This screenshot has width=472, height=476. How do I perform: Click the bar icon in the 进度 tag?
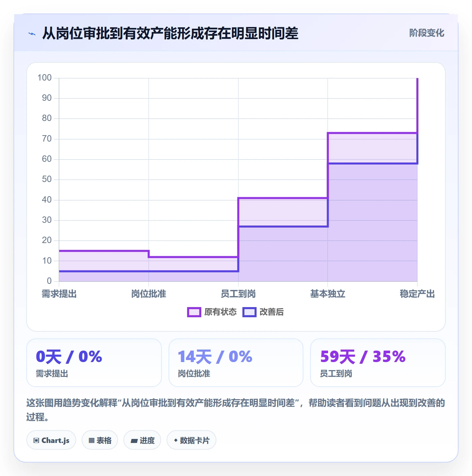(x=134, y=441)
